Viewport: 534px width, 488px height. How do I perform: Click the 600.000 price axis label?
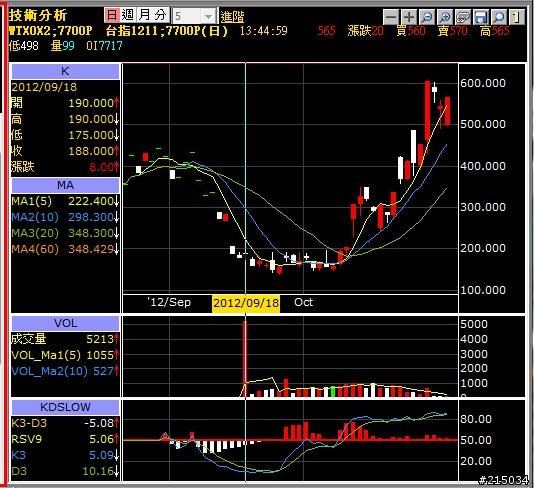pos(483,83)
